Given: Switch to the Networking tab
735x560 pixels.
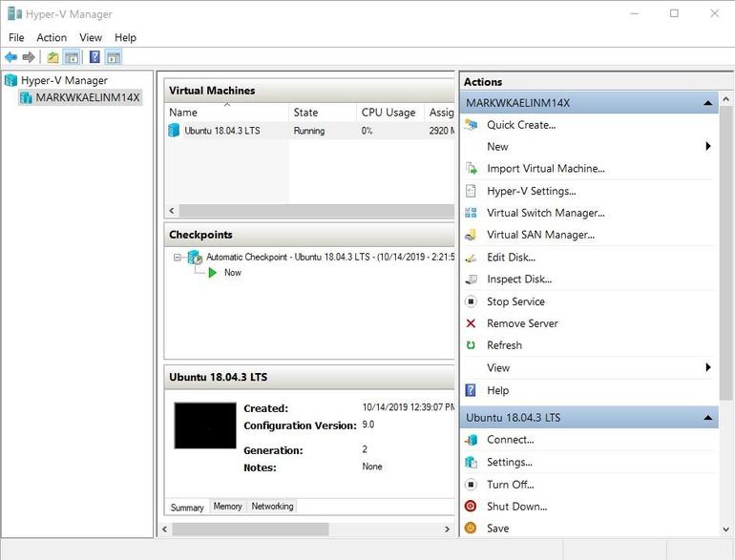Looking at the screenshot, I should (x=272, y=507).
